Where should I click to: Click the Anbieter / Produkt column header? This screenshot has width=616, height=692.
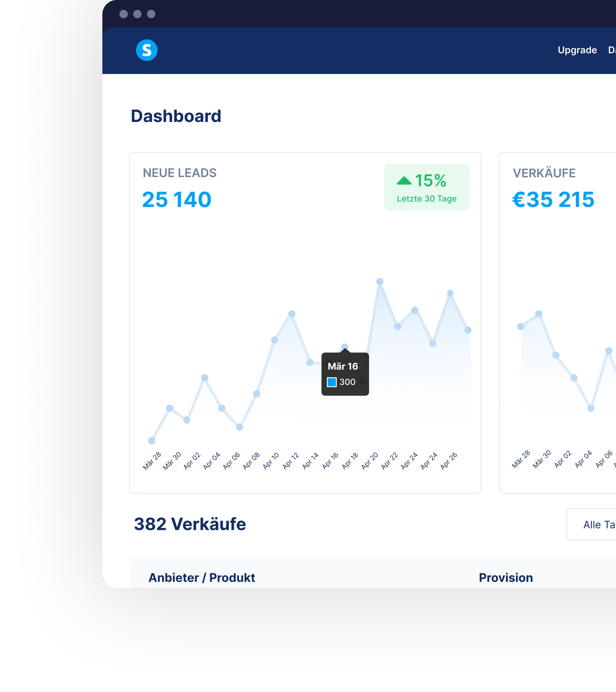pyautogui.click(x=202, y=578)
